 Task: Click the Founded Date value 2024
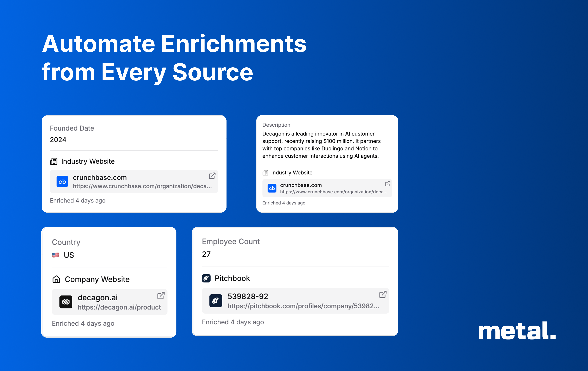pyautogui.click(x=58, y=140)
